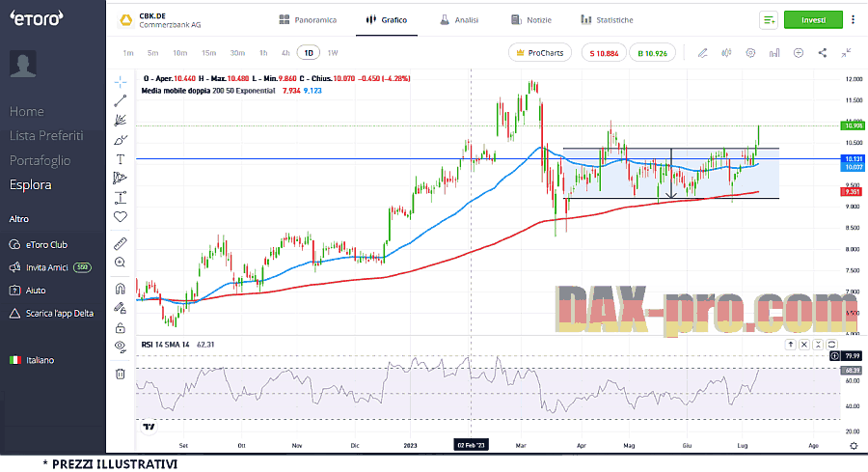Click the heart favorites icon
The width and height of the screenshot is (868, 472).
(121, 216)
